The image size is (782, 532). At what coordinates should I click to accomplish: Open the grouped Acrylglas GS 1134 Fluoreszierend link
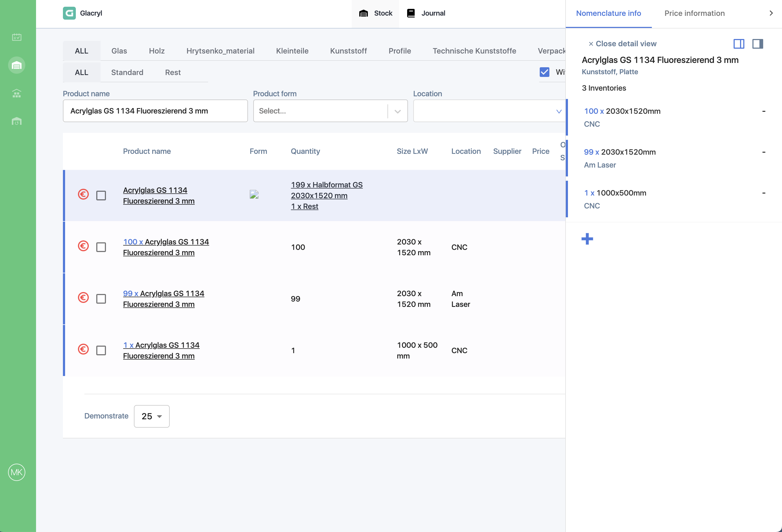(159, 196)
